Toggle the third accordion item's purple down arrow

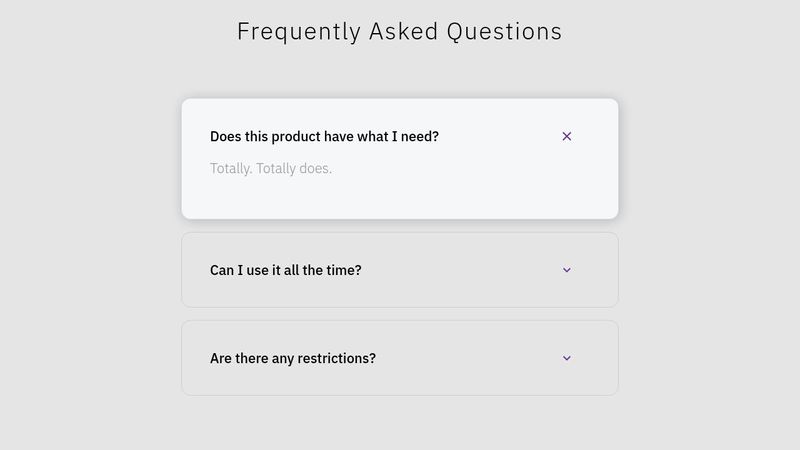(x=566, y=358)
